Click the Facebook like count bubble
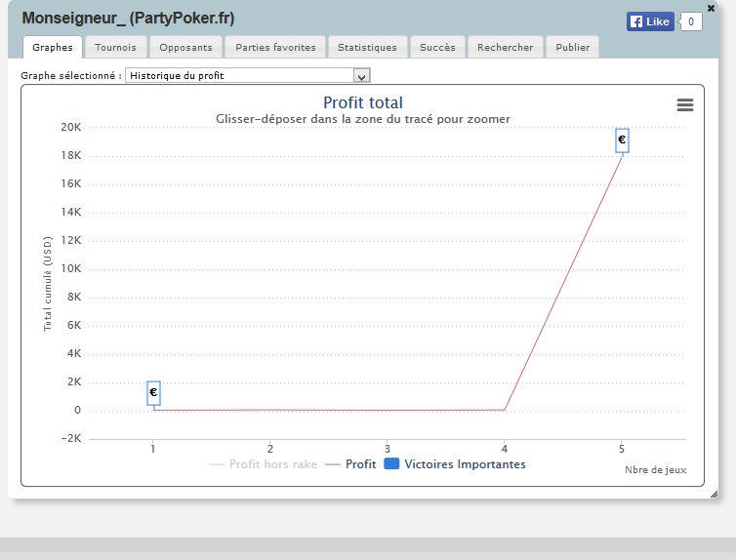736x560 pixels. click(x=691, y=21)
